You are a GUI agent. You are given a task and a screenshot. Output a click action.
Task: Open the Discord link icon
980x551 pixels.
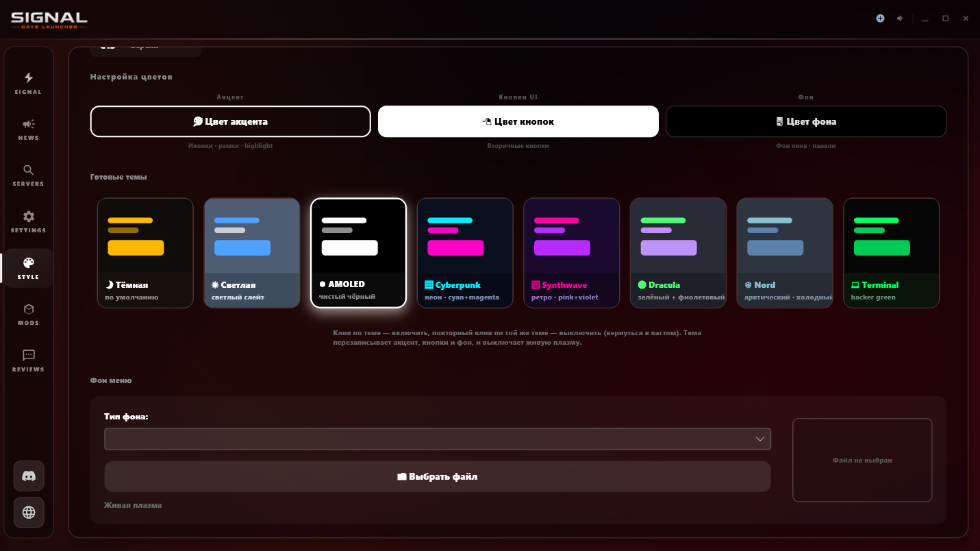pos(29,476)
